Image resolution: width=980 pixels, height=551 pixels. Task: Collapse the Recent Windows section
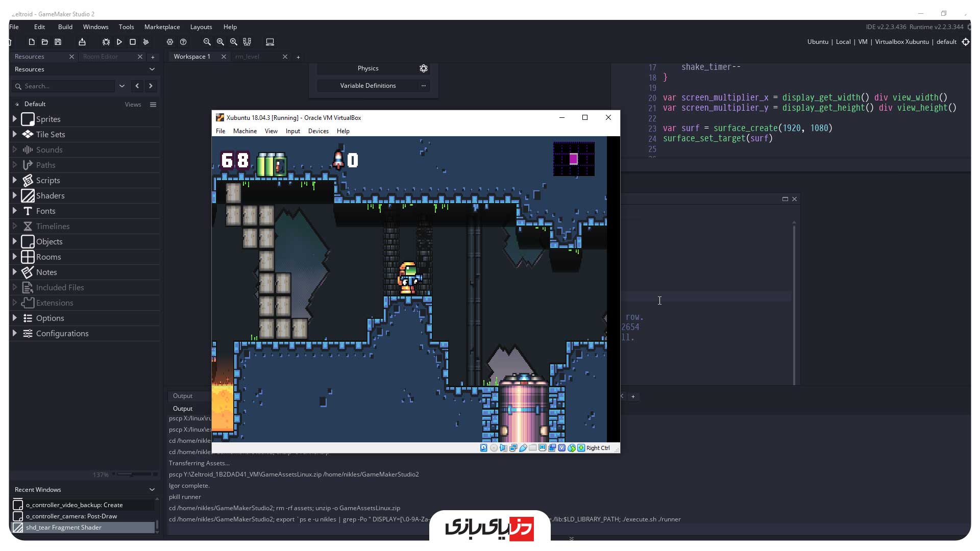(152, 489)
